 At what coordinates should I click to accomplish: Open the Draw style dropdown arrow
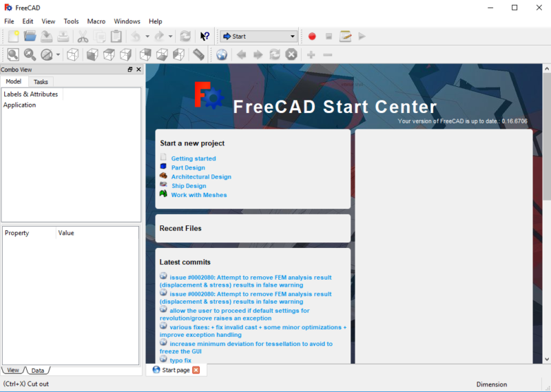point(58,54)
